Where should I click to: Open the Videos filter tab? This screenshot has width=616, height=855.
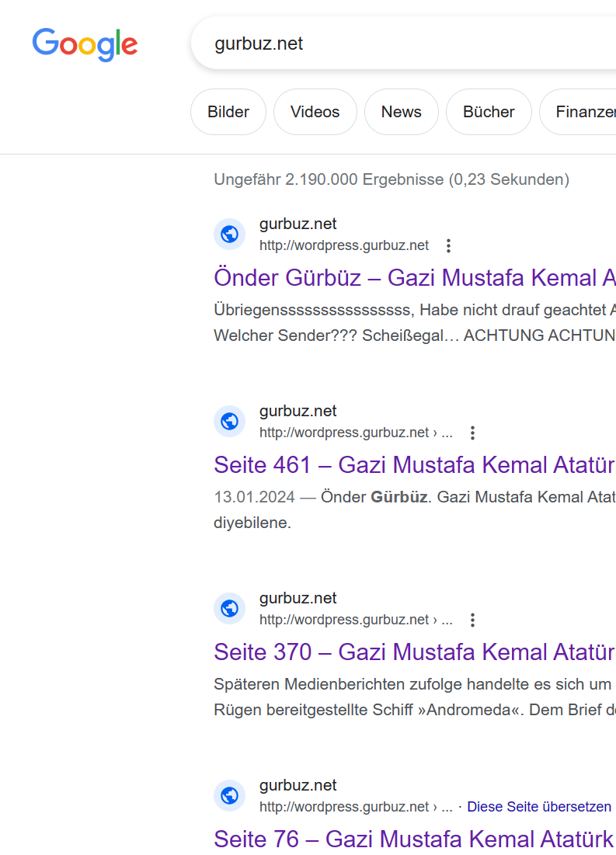pyautogui.click(x=315, y=112)
